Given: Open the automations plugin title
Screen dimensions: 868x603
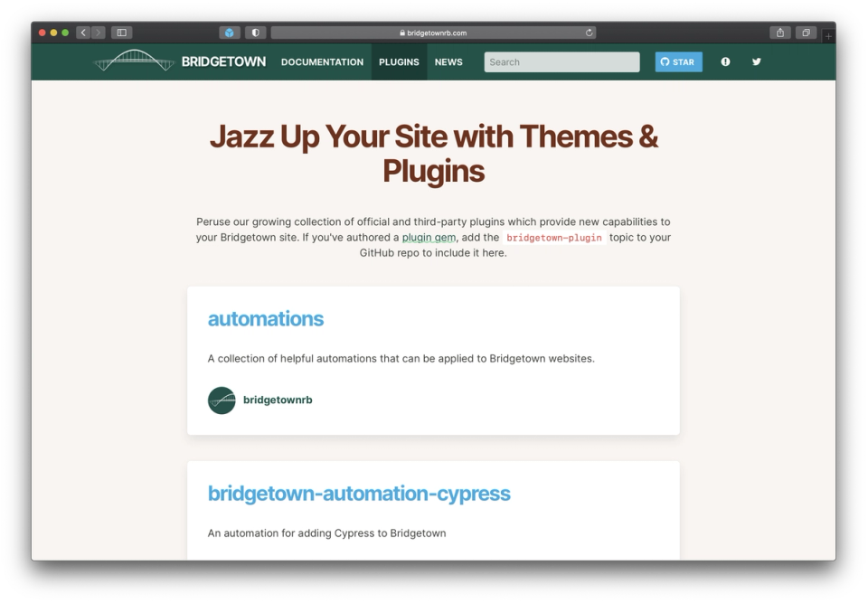Looking at the screenshot, I should click(266, 319).
